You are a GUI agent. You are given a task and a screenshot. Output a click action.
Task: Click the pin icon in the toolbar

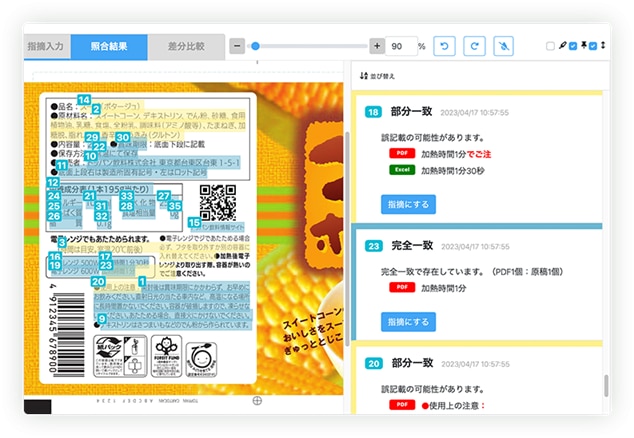pos(583,45)
